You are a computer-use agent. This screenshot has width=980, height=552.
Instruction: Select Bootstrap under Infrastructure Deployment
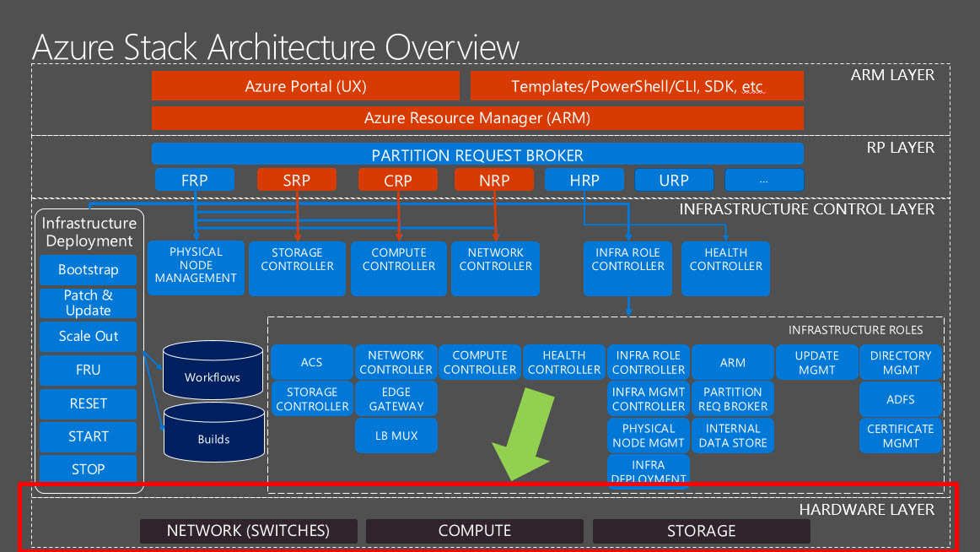point(88,269)
